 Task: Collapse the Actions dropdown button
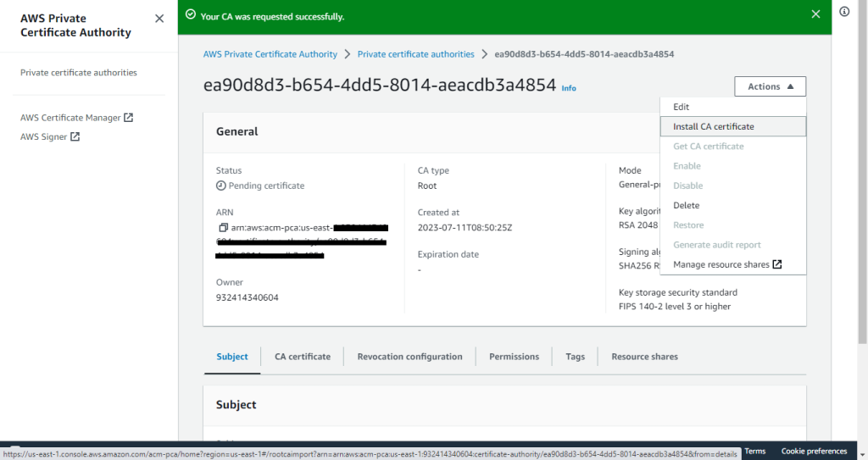770,87
